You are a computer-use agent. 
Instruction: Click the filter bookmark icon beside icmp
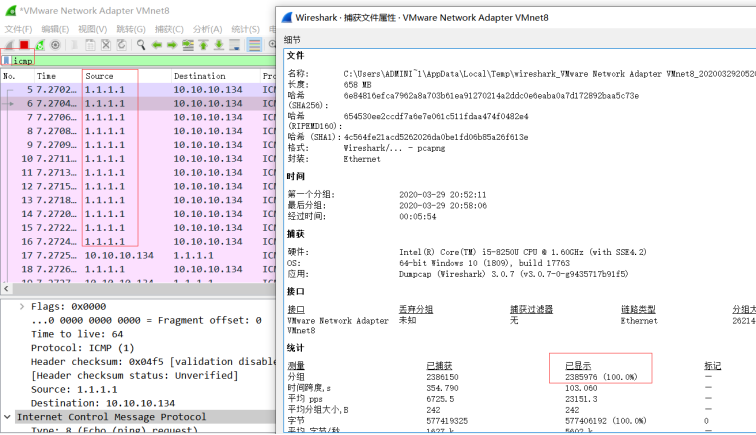(6, 61)
